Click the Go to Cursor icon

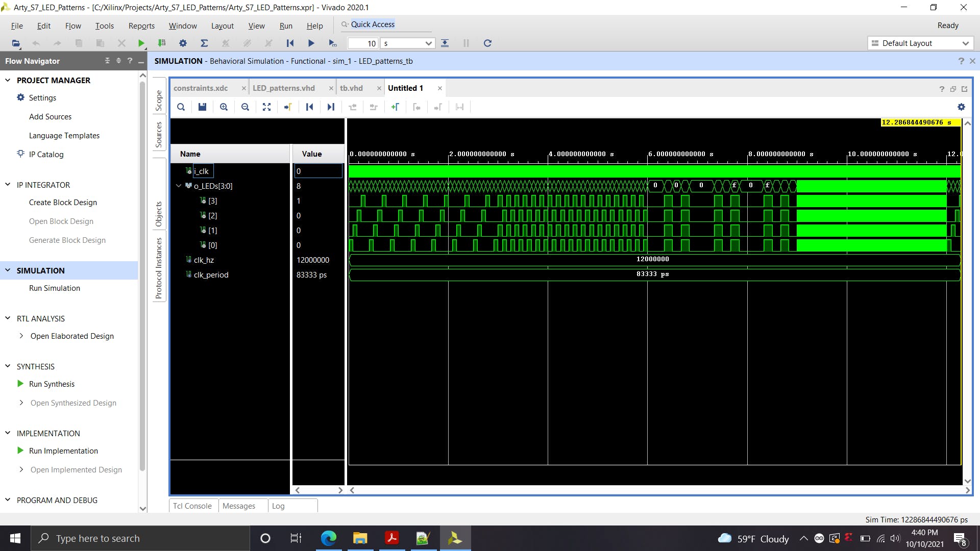click(x=288, y=107)
